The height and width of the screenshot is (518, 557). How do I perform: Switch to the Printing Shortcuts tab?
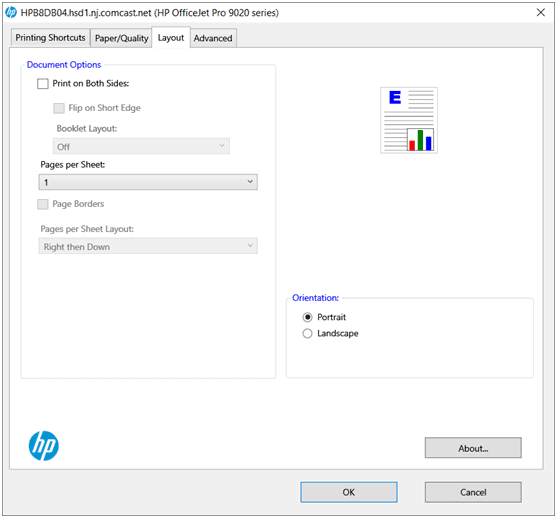click(50, 38)
